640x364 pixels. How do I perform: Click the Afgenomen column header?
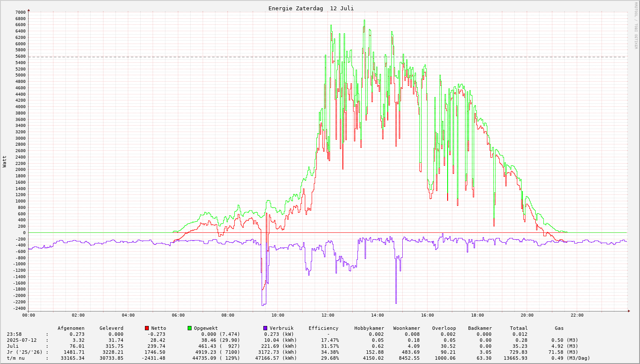point(71,328)
